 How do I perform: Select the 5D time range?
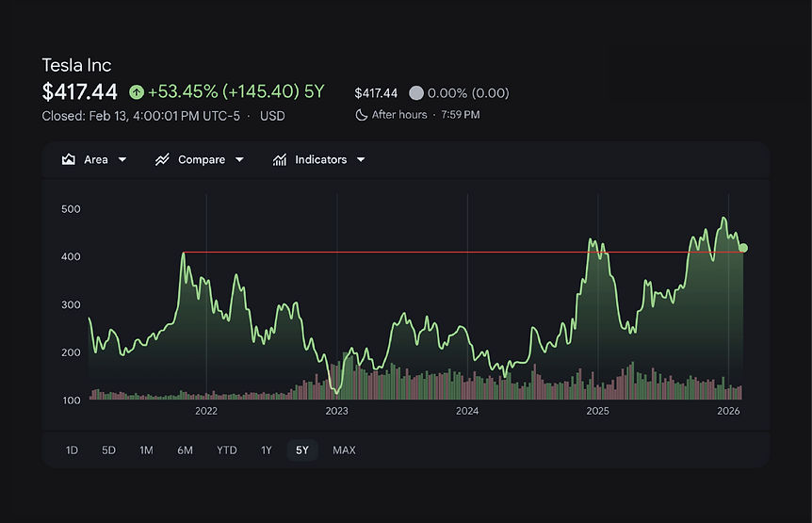(x=108, y=450)
